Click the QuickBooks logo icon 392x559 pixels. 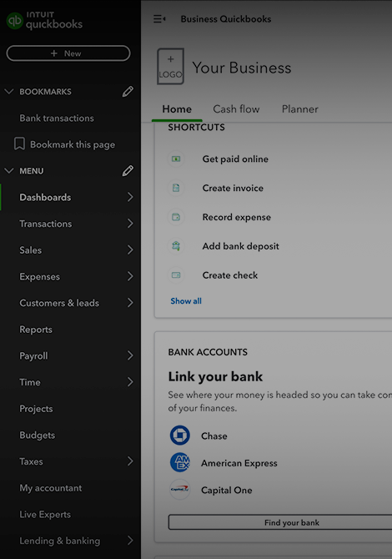click(x=15, y=21)
